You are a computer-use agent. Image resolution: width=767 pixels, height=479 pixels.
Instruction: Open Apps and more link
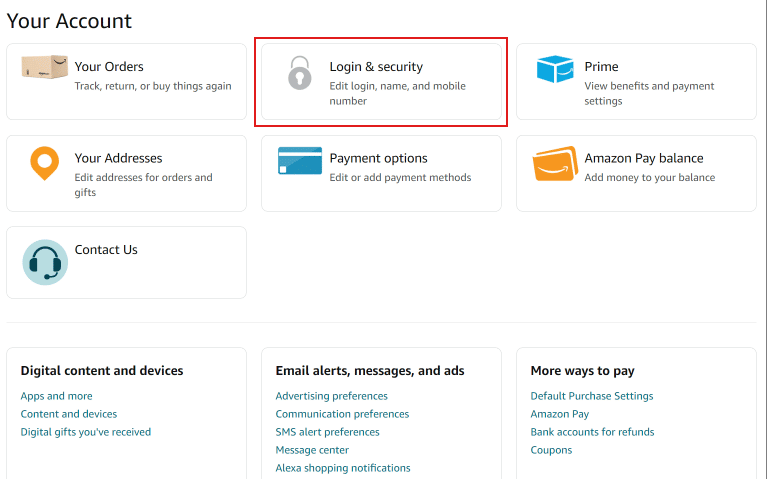point(56,396)
